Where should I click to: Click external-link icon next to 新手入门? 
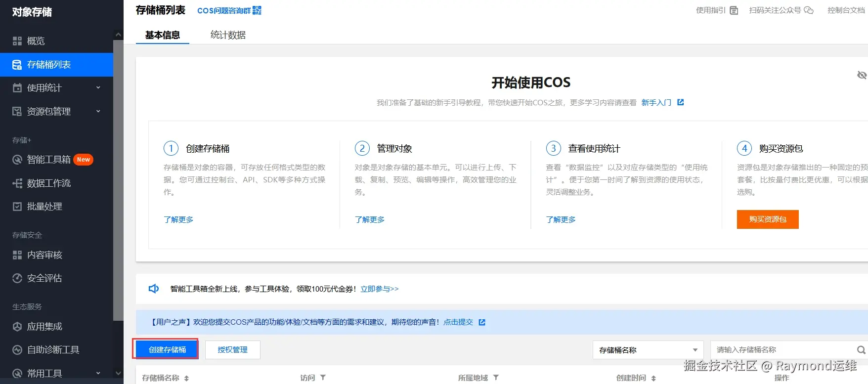click(x=681, y=102)
